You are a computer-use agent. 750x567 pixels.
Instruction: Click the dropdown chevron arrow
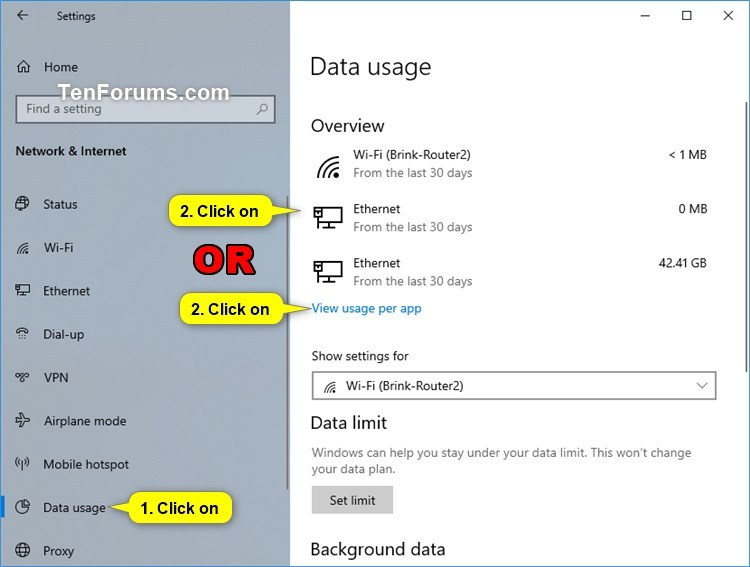tap(702, 386)
